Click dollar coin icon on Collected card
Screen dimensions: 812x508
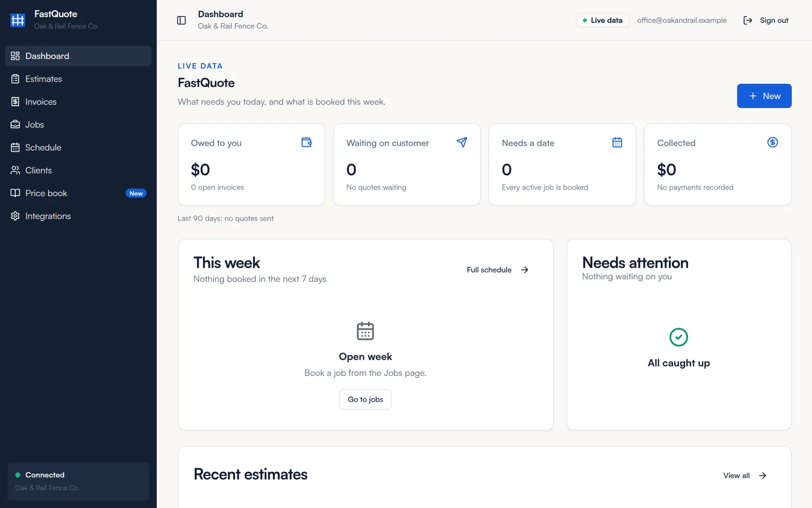click(x=772, y=142)
